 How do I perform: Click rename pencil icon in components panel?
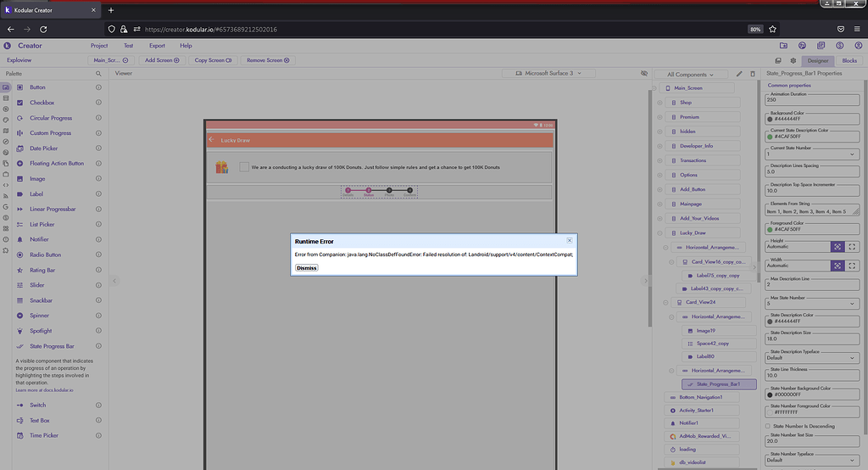739,74
